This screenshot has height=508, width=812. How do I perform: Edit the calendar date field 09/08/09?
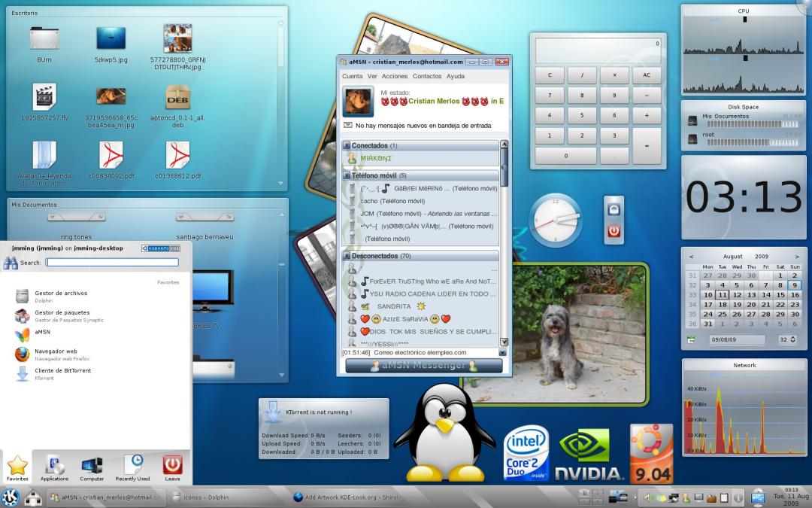click(x=737, y=340)
